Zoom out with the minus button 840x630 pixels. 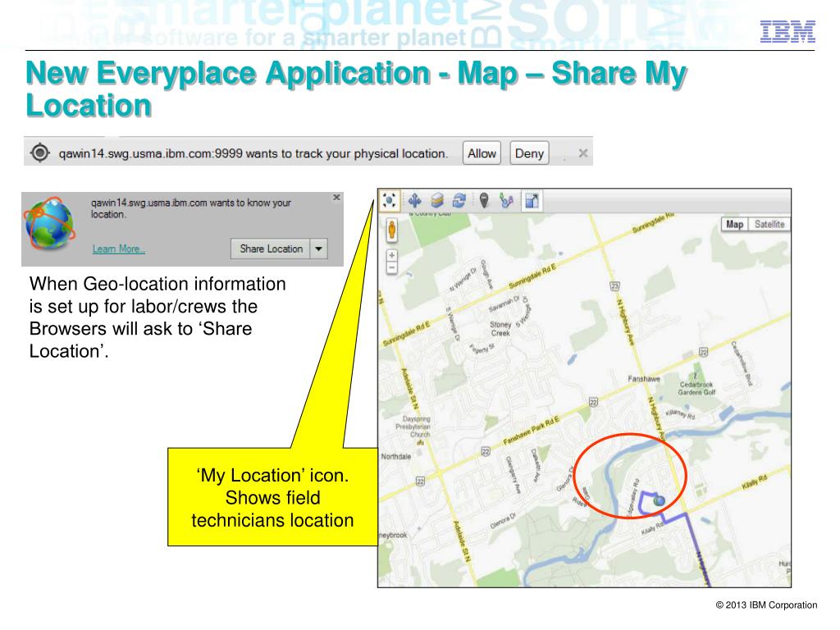point(392,267)
